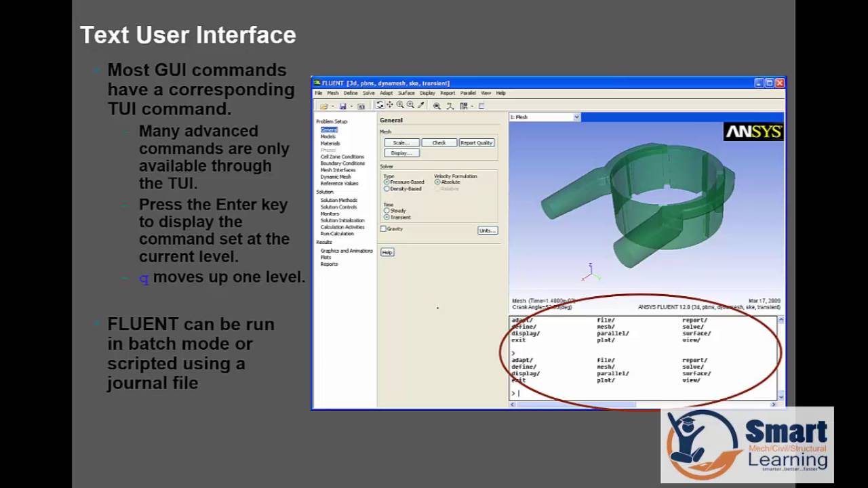Click the camera screenshot toolbar icon
This screenshot has width=868, height=488.
click(x=361, y=106)
